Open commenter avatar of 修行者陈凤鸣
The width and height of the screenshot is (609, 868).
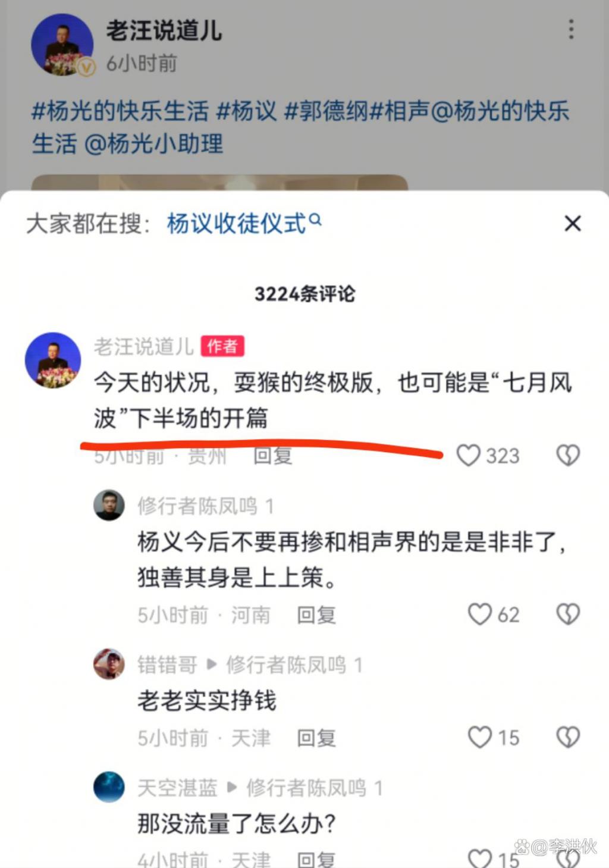click(x=109, y=505)
